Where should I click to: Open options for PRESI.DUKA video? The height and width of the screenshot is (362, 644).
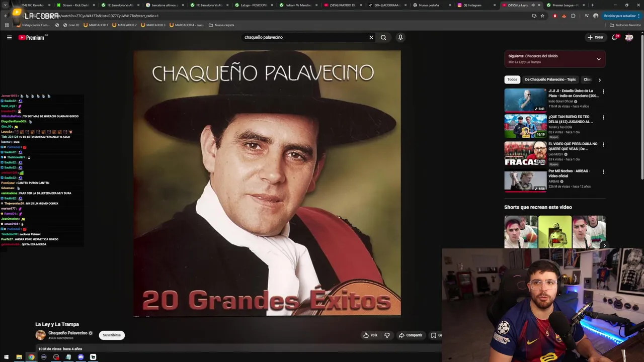603,145
